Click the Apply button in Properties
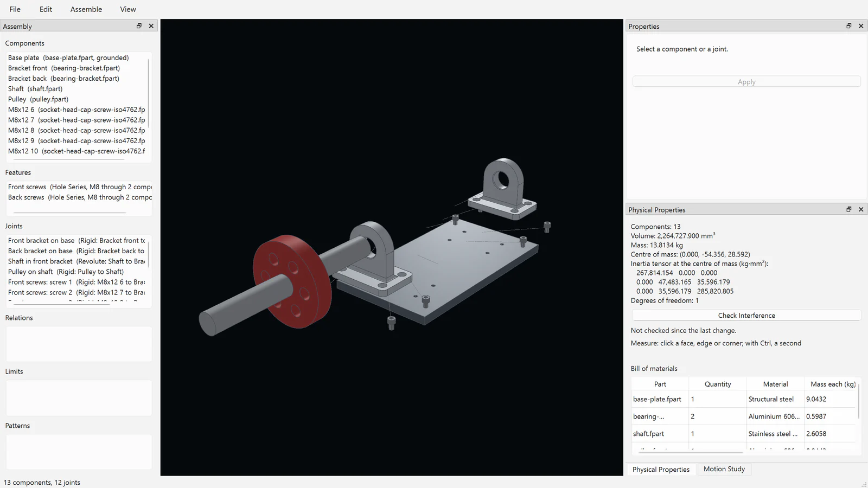868x488 pixels. (x=746, y=82)
